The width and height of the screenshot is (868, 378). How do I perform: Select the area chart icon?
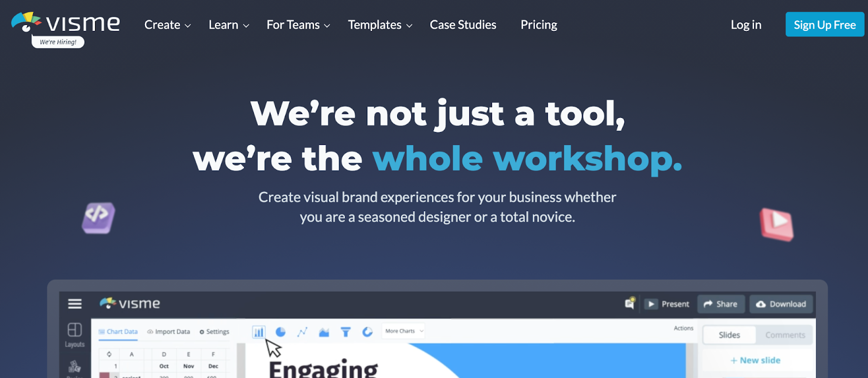pos(324,332)
